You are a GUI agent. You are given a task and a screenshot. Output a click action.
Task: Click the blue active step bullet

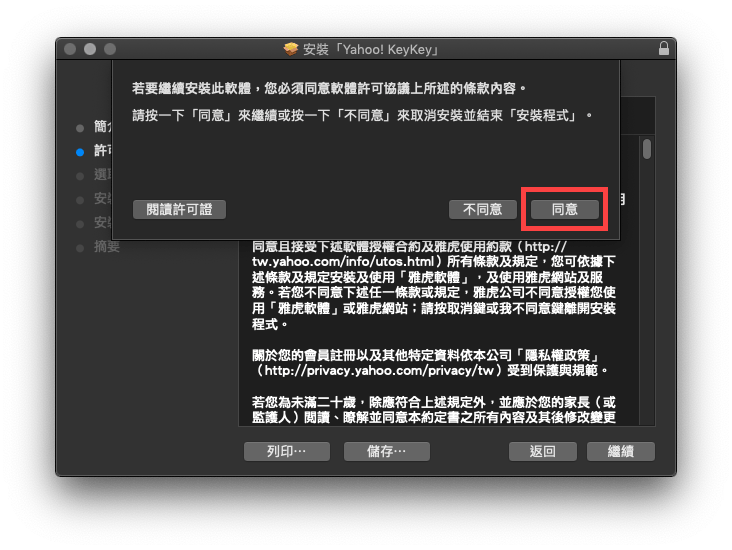click(80, 152)
